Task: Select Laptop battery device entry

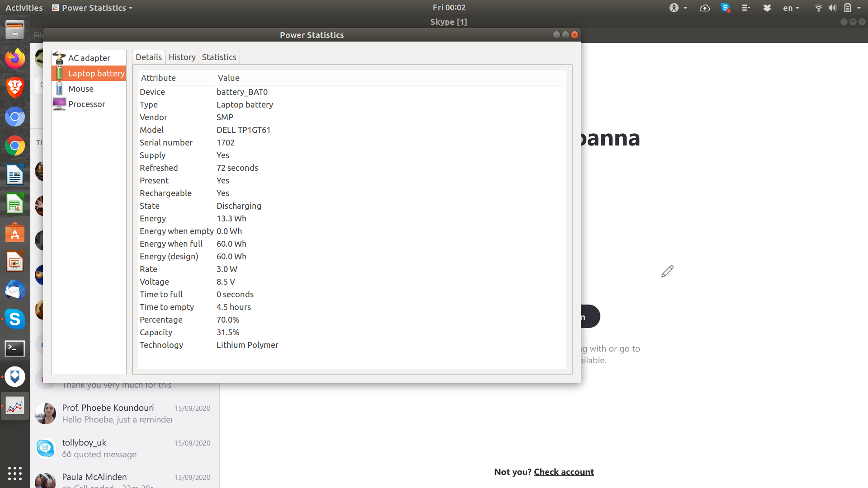Action: 89,73
